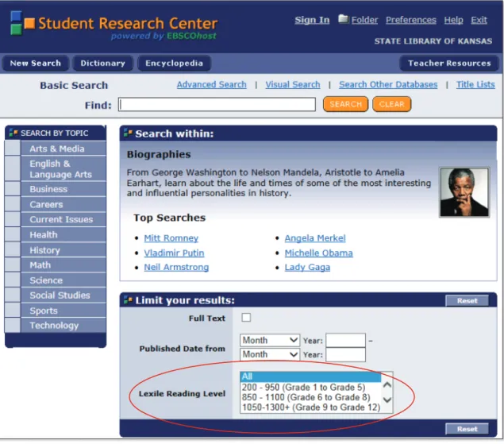Click the orange CLEAR button
The height and width of the screenshot is (444, 504).
tap(391, 104)
